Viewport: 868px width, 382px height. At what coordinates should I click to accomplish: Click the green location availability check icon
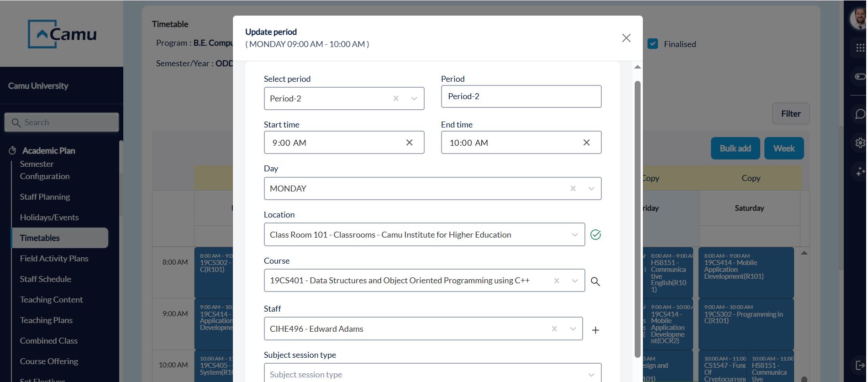coord(595,235)
